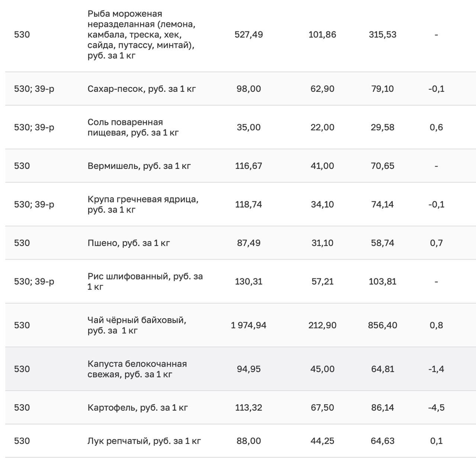
Task: Click the 527,49 price value
Action: pos(248,35)
